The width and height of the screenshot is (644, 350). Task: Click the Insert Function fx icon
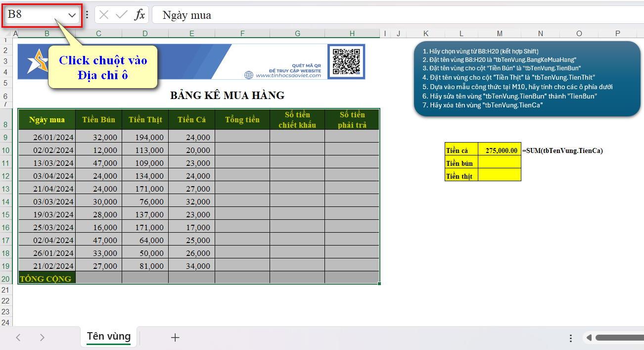(x=140, y=15)
